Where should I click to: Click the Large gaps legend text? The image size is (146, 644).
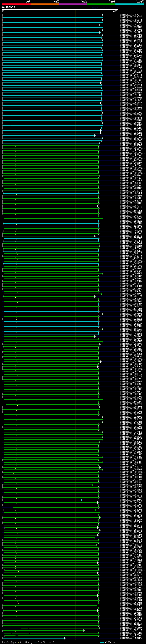28,642
